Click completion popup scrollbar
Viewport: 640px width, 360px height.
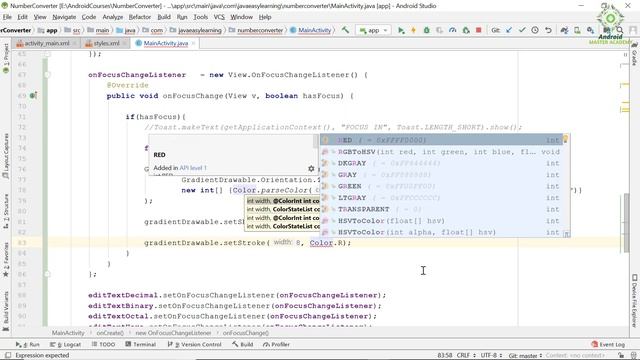567,186
